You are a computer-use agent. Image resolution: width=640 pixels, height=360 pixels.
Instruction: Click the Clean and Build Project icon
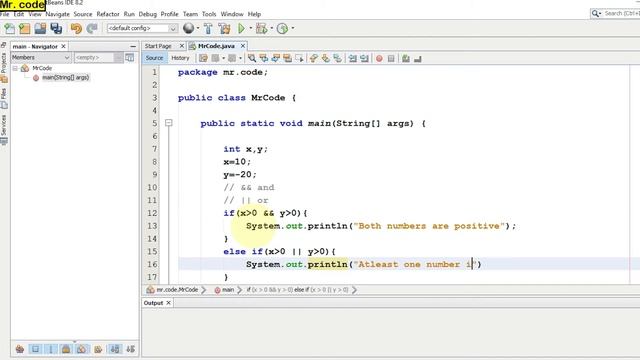[224, 28]
